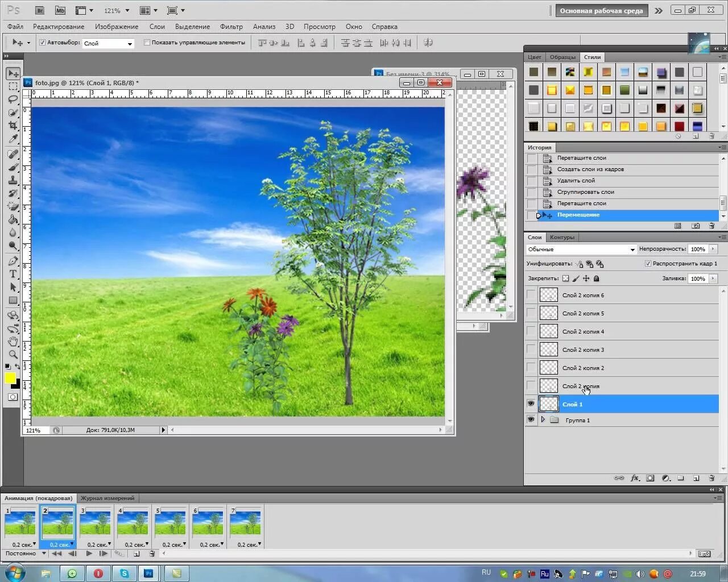728x582 pixels.
Task: Hide the Слой 1 layer
Action: [531, 404]
